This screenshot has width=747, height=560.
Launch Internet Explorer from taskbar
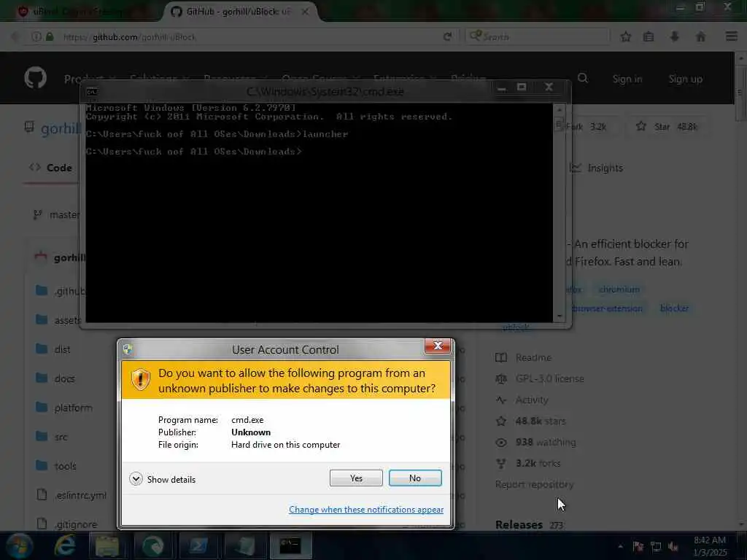click(x=65, y=545)
